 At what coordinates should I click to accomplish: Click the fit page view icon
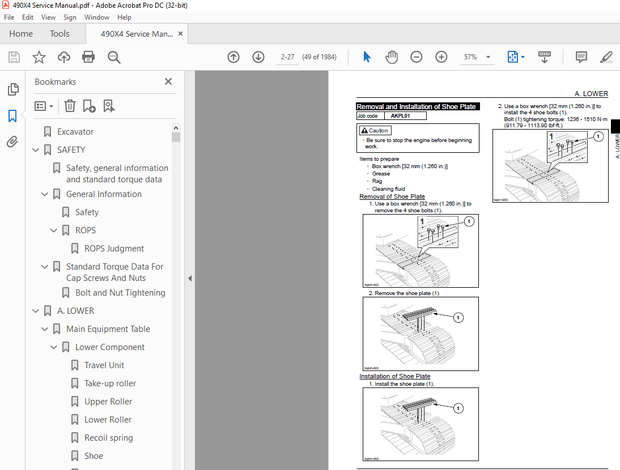tap(512, 57)
